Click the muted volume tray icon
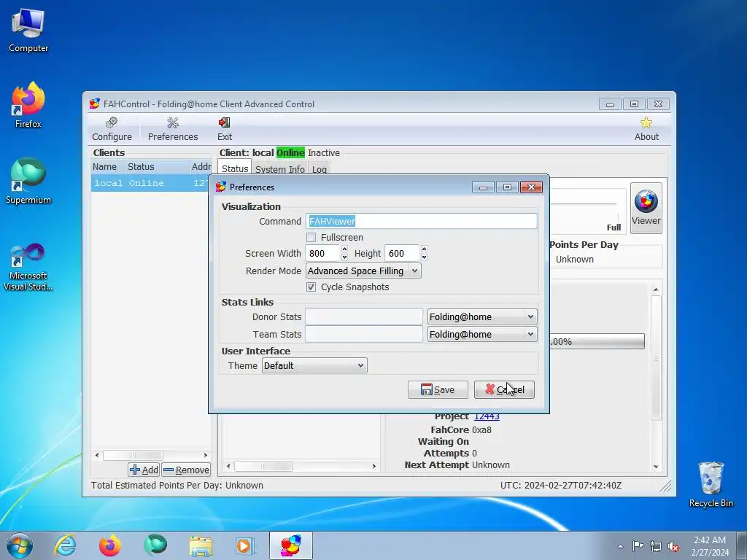The height and width of the screenshot is (560, 747). 673,546
